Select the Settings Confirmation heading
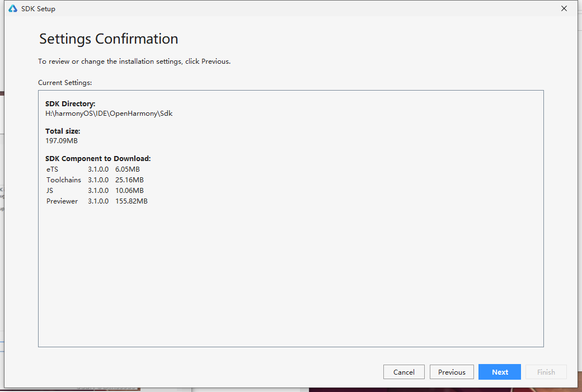The height and width of the screenshot is (392, 582). point(109,39)
